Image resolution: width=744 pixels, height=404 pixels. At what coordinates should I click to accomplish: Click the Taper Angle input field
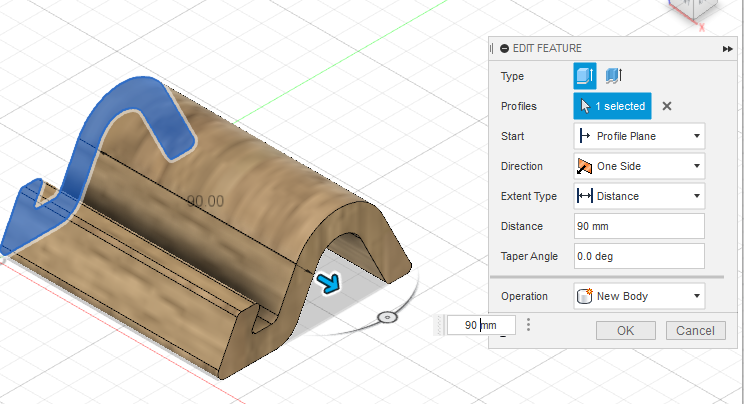pyautogui.click(x=639, y=256)
